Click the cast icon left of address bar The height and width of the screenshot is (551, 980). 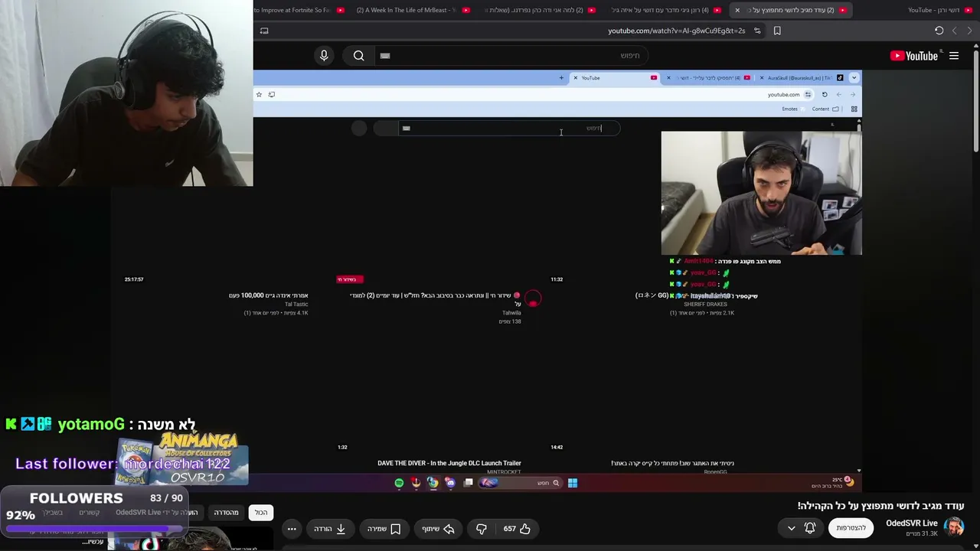(x=264, y=31)
